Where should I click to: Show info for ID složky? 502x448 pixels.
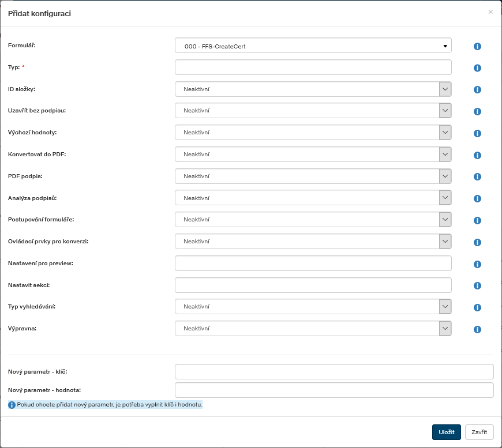click(x=477, y=90)
